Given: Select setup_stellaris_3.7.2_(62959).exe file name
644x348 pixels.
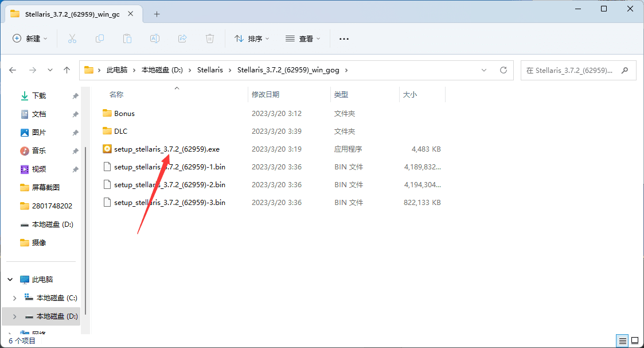Looking at the screenshot, I should (167, 149).
